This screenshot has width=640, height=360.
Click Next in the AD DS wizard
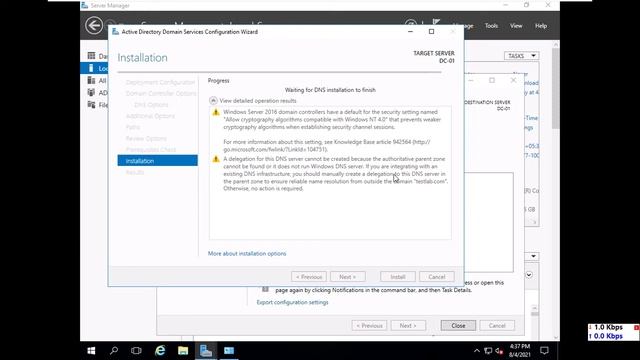[347, 277]
